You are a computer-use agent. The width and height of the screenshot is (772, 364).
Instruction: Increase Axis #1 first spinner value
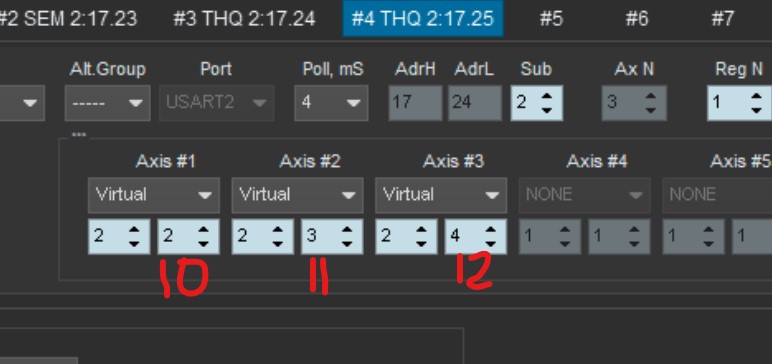(x=134, y=230)
